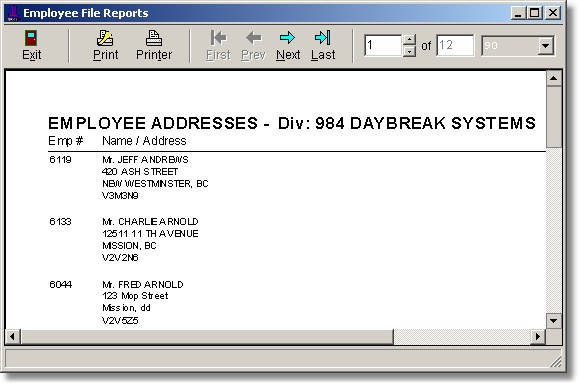Screen dimensions: 579x385
Task: Click employee number 6044
Action: coord(61,284)
